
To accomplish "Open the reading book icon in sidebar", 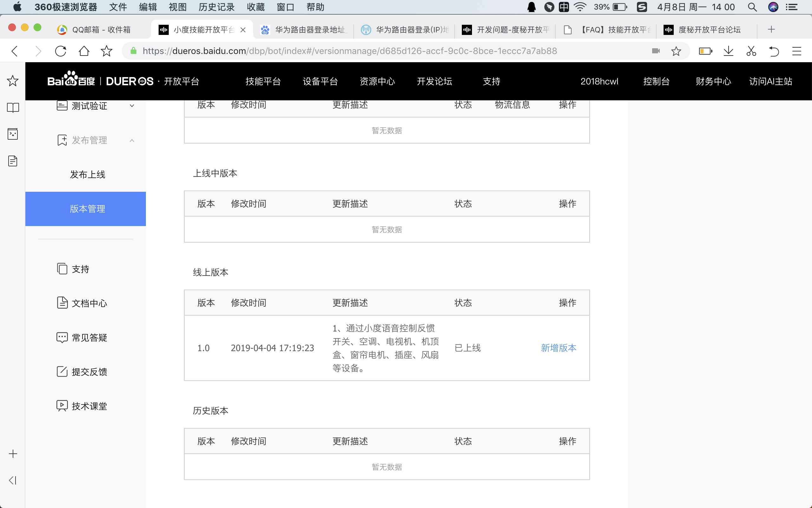I will point(13,108).
